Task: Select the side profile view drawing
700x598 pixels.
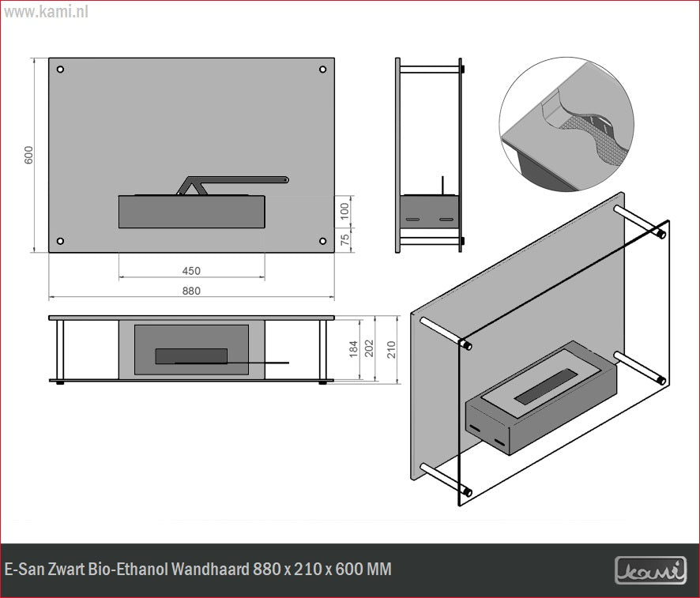Action: pyautogui.click(x=429, y=155)
